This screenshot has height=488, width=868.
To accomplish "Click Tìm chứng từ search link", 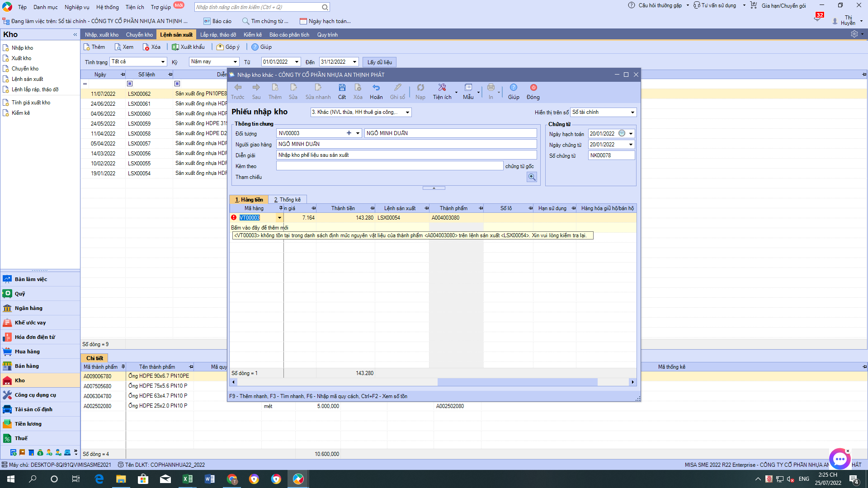I will coord(265,21).
